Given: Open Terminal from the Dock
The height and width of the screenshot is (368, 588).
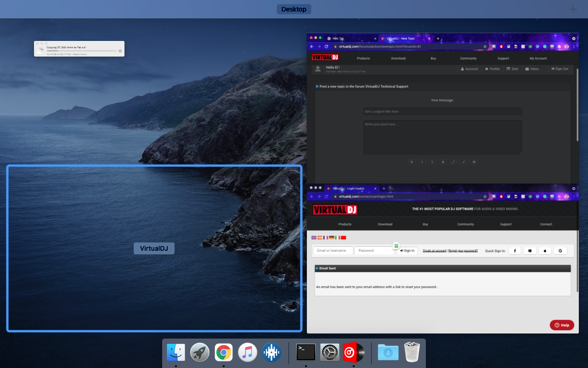Looking at the screenshot, I should 306,353.
